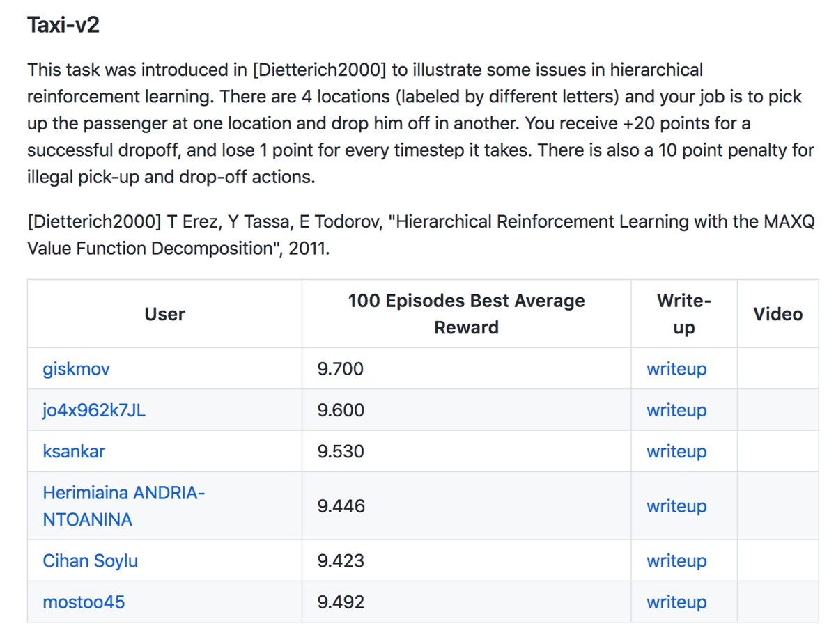Click reward value 9.700
The image size is (836, 644).
click(x=340, y=369)
